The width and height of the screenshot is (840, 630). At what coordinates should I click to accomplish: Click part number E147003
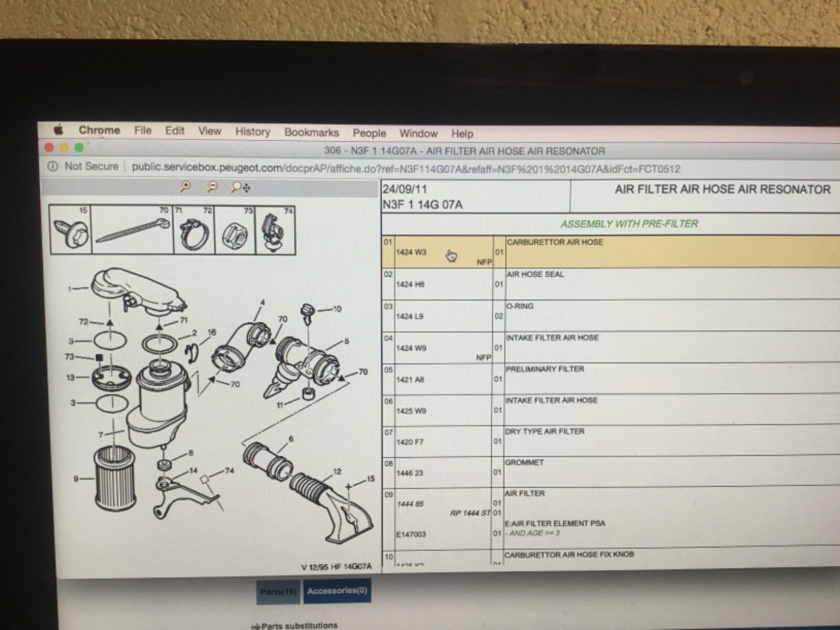coord(411,534)
